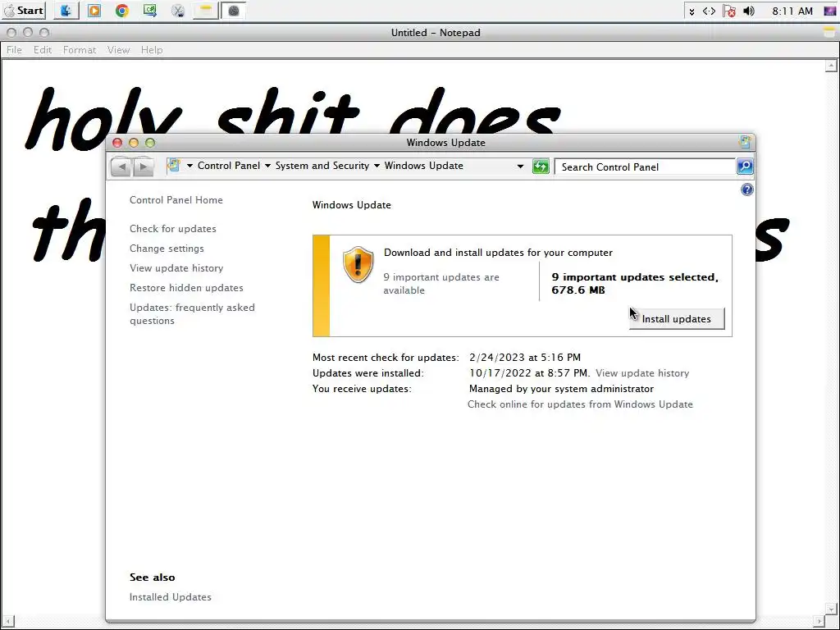Click the 8:11 AM clock

coord(792,11)
